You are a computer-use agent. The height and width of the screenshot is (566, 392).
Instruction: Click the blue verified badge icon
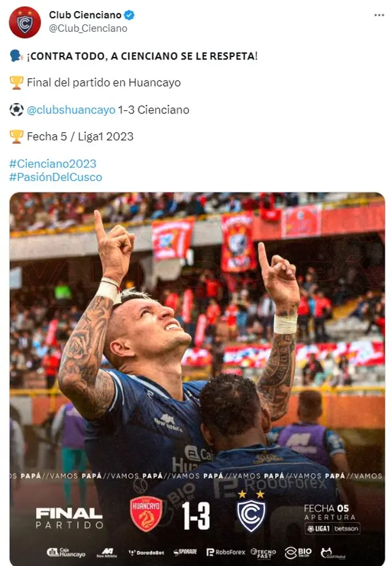click(129, 15)
